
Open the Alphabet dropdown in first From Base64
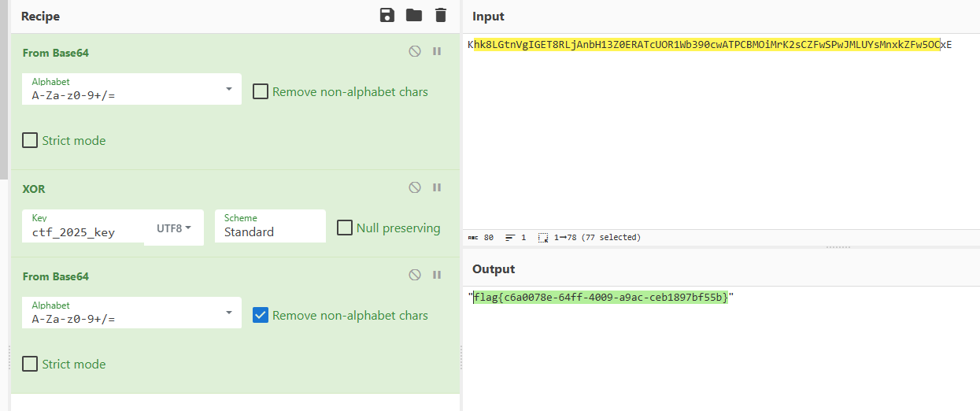(132, 90)
